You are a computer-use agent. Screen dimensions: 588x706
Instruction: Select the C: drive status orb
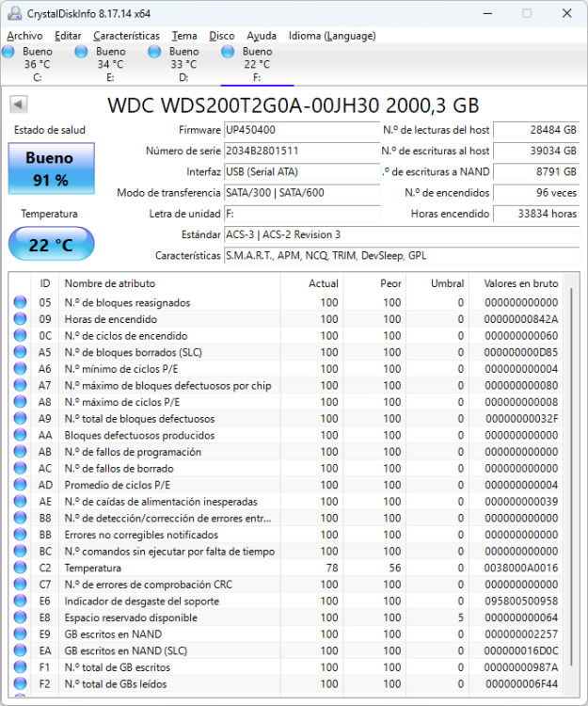(x=8, y=52)
